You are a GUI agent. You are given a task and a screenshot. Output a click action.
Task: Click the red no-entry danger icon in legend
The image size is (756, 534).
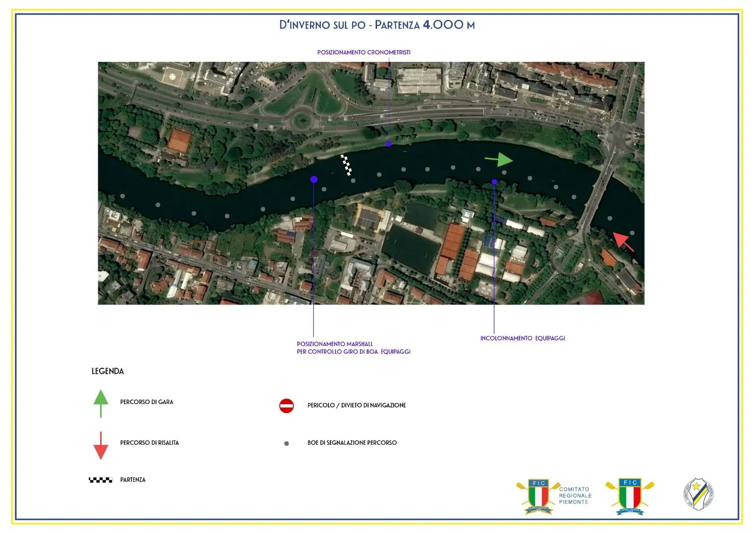point(286,406)
